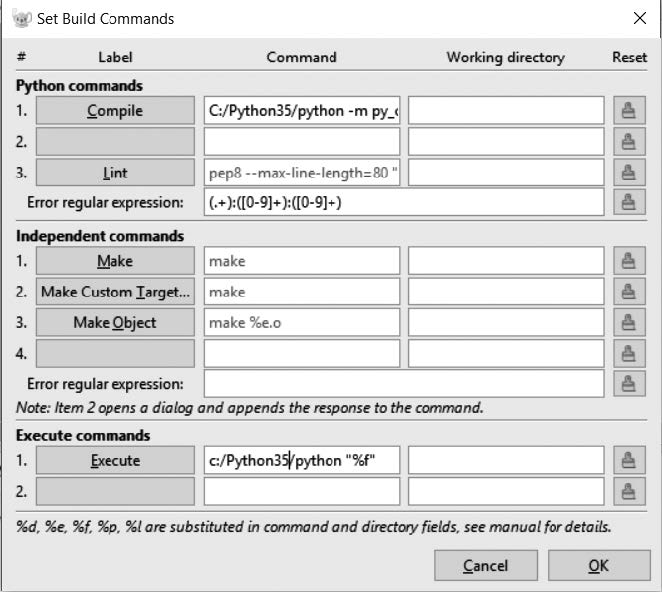This screenshot has height=592, width=662.
Task: Click the empty second Python command label
Action: coord(115,141)
